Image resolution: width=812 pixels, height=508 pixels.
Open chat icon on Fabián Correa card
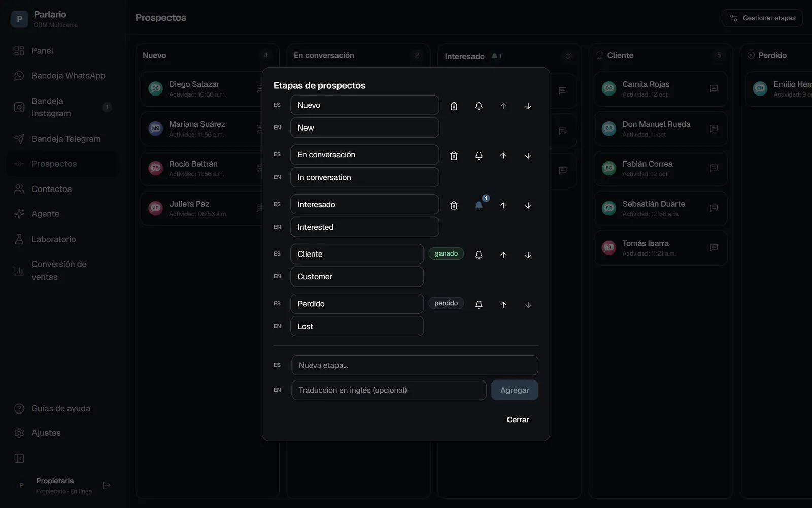click(714, 168)
